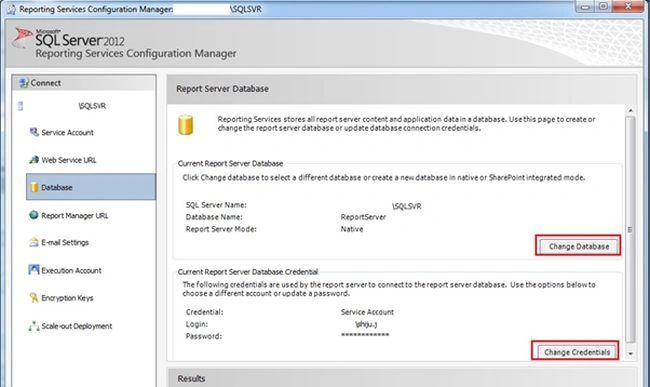The height and width of the screenshot is (387, 650).
Task: Open the Report Manager URL page
Action: pyautogui.click(x=75, y=215)
